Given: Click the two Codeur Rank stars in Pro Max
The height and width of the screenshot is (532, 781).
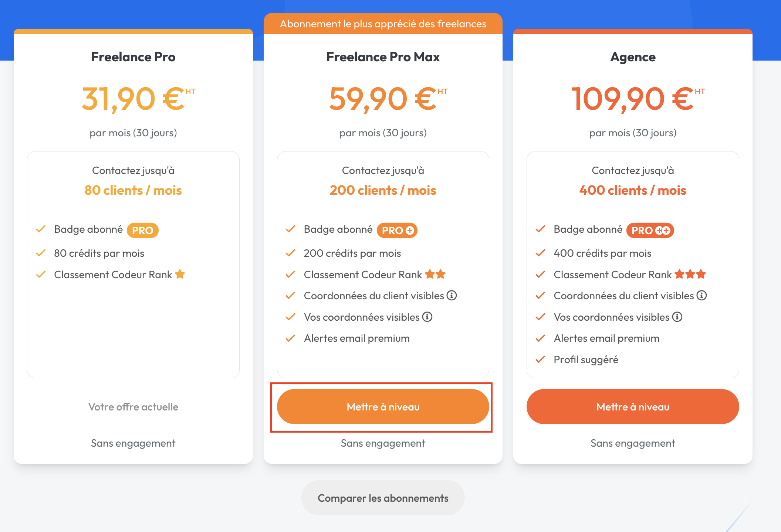Looking at the screenshot, I should (x=435, y=274).
